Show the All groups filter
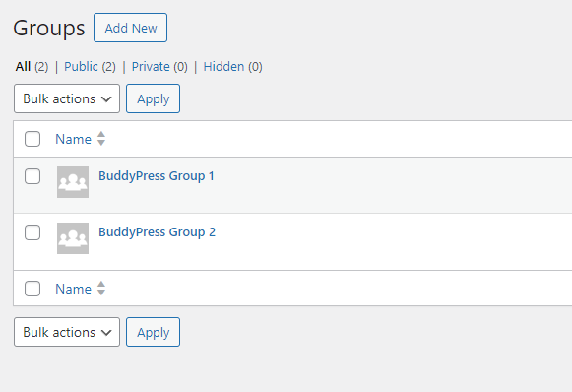 [23, 66]
